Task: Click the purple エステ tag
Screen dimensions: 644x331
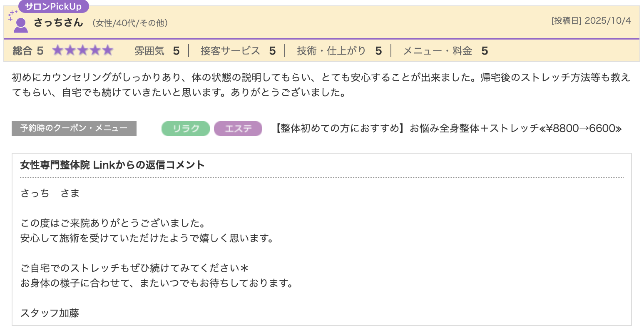Action: tap(238, 129)
